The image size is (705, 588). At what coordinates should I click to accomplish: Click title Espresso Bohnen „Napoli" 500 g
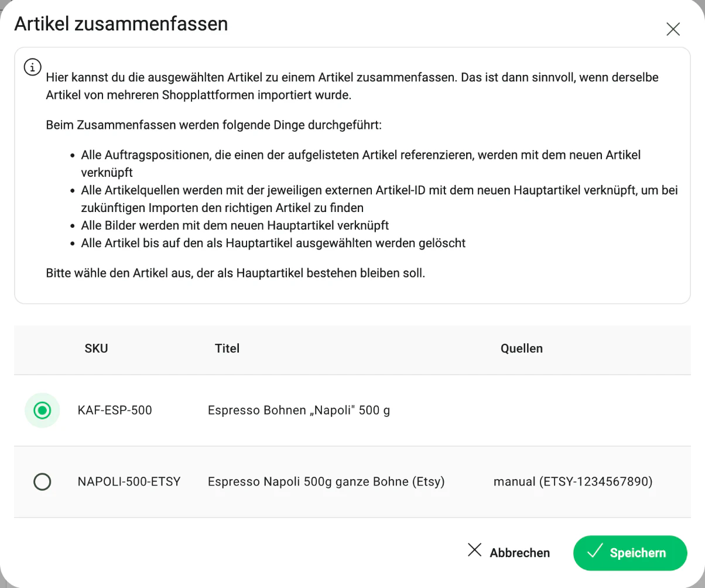tap(299, 411)
